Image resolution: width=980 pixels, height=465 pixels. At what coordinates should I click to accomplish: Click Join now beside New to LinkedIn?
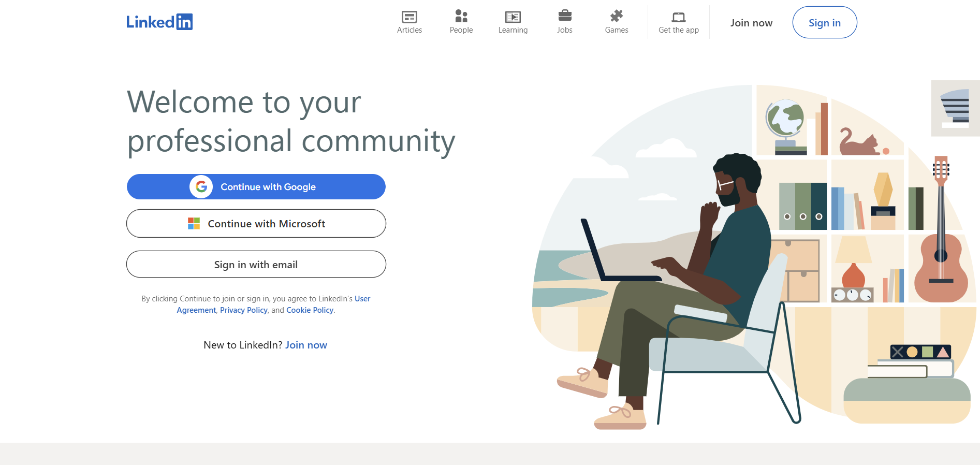pos(306,345)
